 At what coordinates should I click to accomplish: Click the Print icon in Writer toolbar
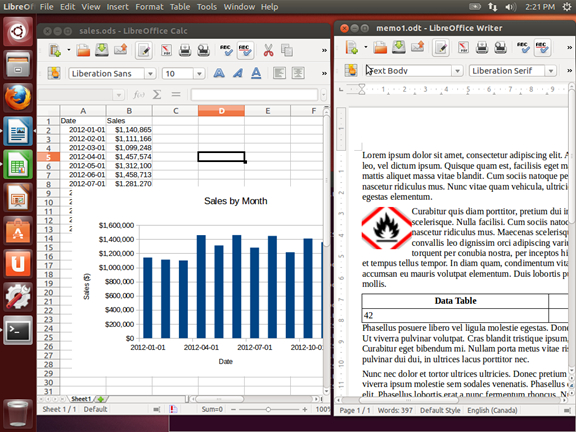click(482, 47)
